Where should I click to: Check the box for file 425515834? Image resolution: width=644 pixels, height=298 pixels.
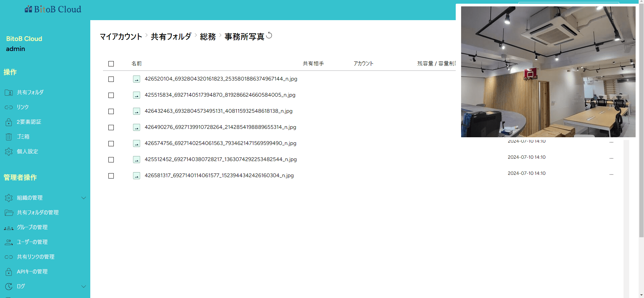point(111,95)
